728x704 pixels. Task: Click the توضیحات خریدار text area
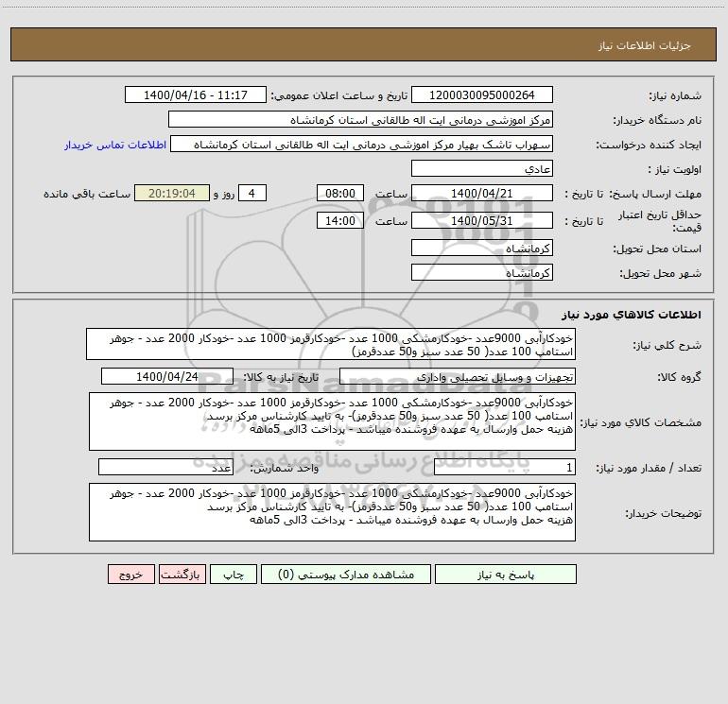coord(332,512)
